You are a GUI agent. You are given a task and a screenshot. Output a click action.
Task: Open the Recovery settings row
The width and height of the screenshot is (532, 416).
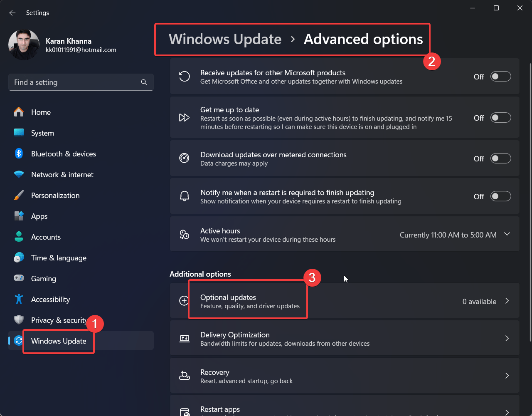pos(344,376)
